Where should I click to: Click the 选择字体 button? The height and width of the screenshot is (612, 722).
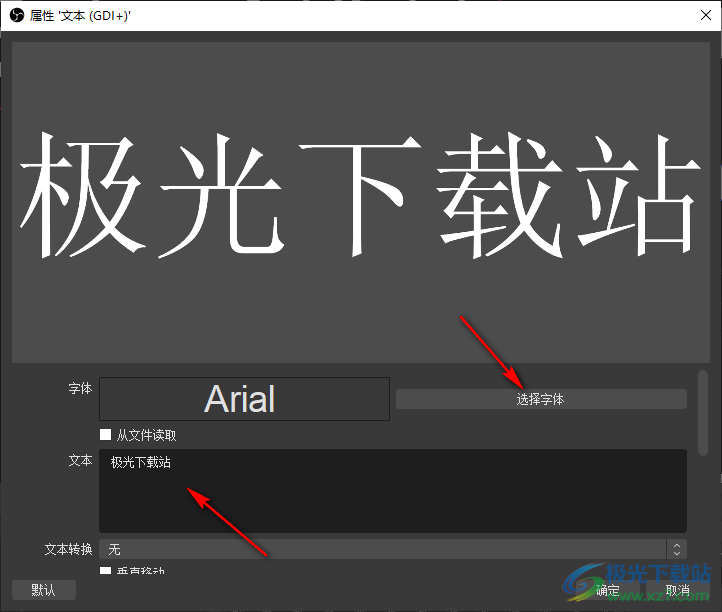click(541, 399)
